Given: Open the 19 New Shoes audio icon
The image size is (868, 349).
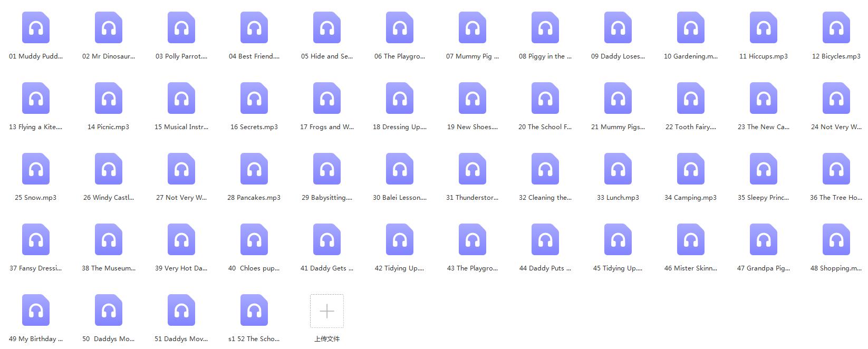Looking at the screenshot, I should click(472, 98).
